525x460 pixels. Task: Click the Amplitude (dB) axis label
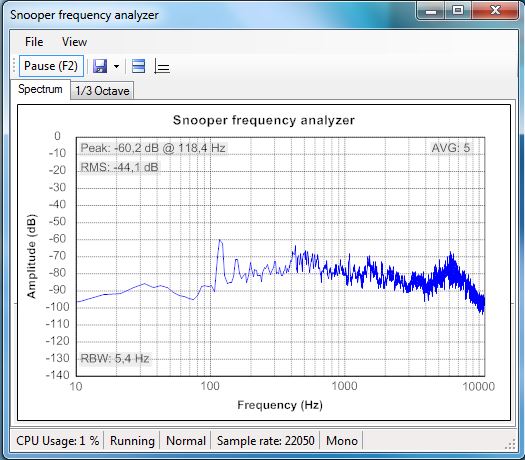[x=31, y=256]
